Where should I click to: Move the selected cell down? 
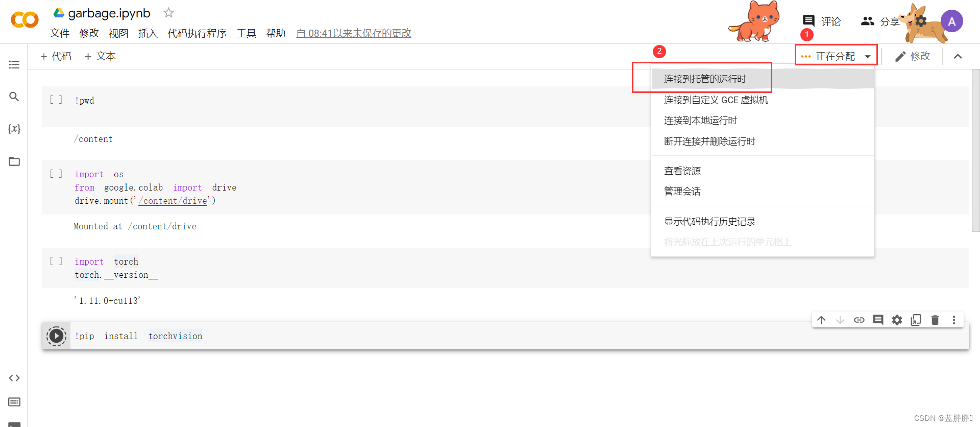click(840, 320)
